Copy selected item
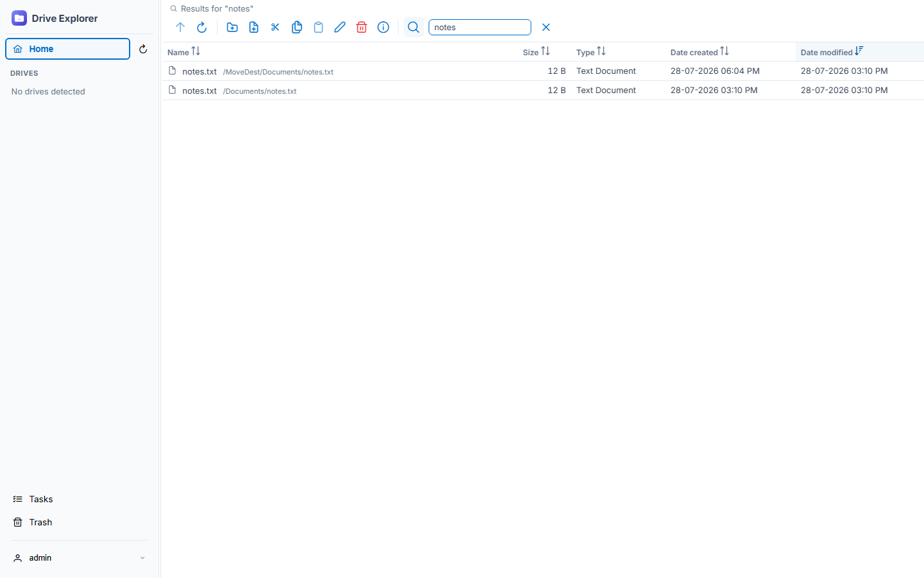 point(296,27)
